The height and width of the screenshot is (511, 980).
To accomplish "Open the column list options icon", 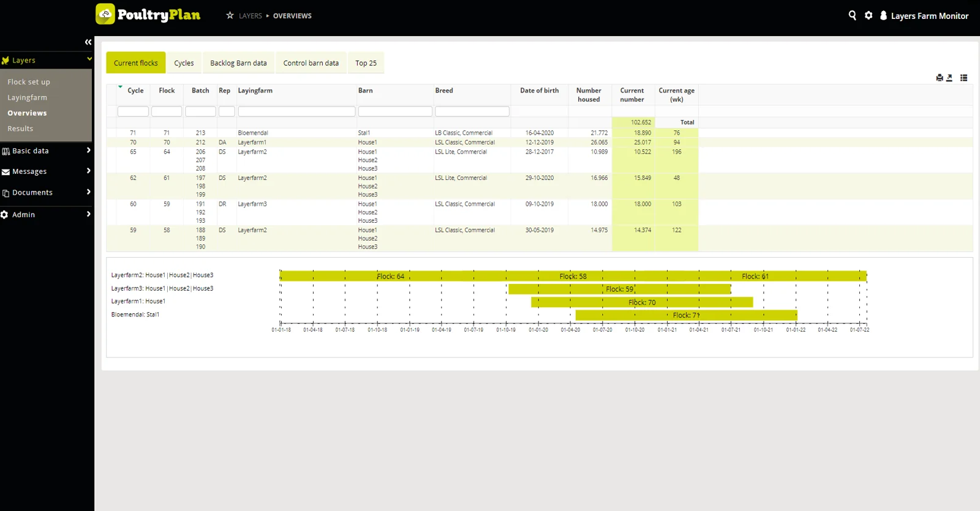I will 963,78.
